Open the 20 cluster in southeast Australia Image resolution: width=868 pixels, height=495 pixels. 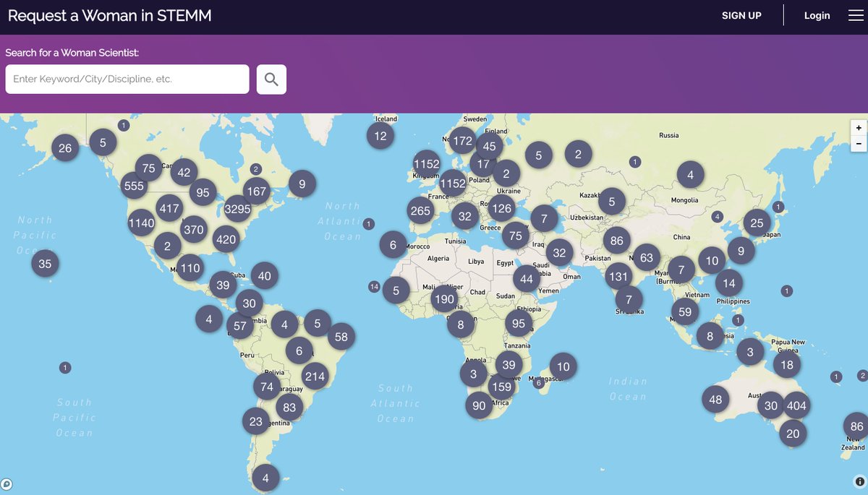793,434
